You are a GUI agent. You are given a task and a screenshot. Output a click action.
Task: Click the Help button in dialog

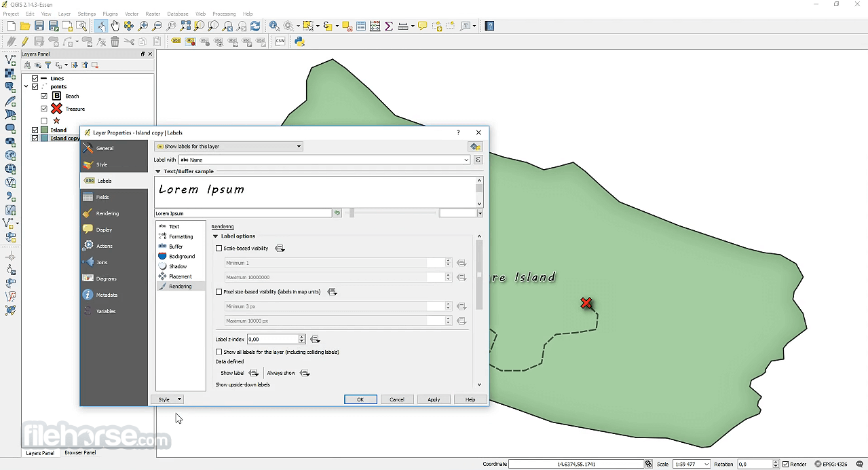(470, 399)
